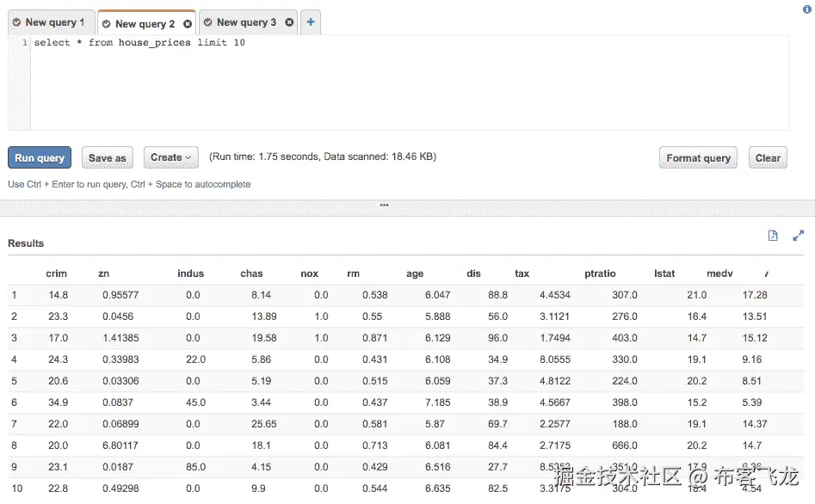Select cell value 666.0 in row 8
Screen dimensions: 815x504
click(x=625, y=446)
